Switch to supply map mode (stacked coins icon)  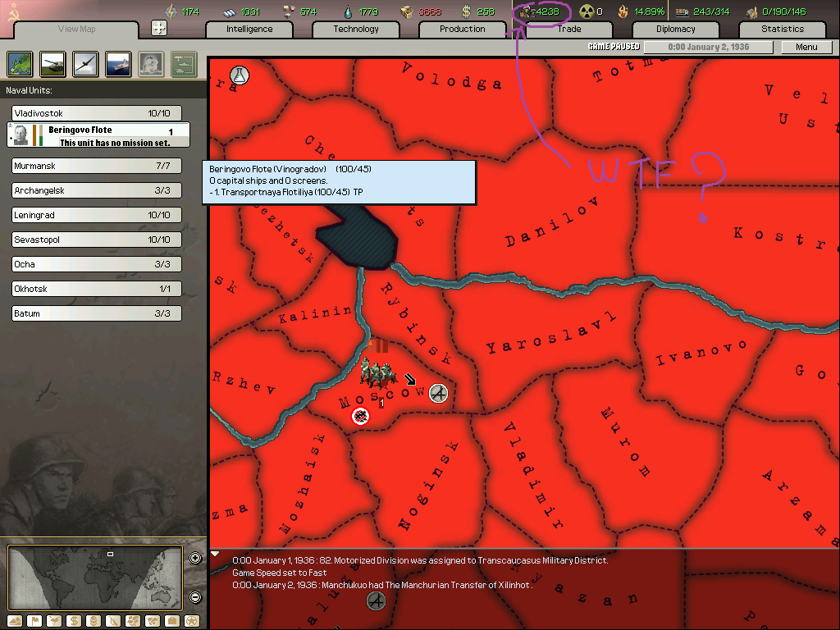coord(94,621)
